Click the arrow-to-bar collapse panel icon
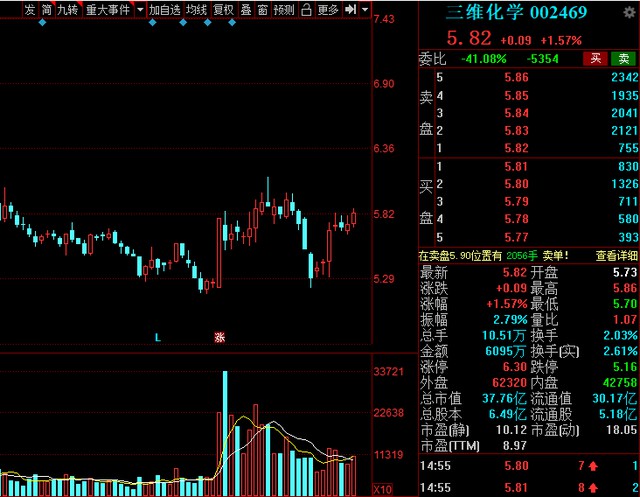Screen dimensions: 640x497 (x=351, y=10)
